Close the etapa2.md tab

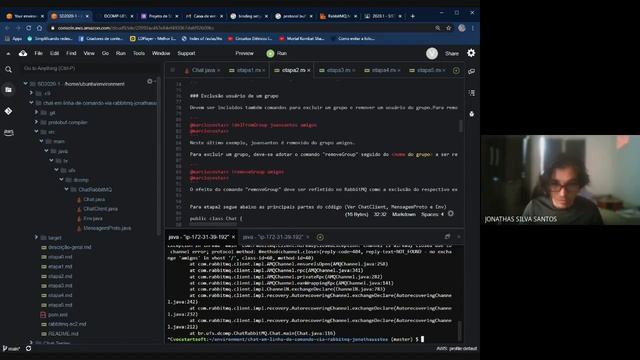pos(309,70)
